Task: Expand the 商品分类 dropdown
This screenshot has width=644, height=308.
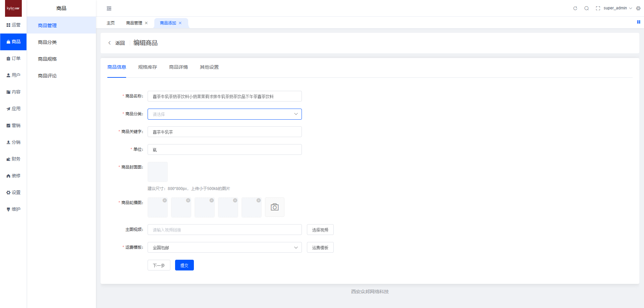Action: tap(224, 114)
